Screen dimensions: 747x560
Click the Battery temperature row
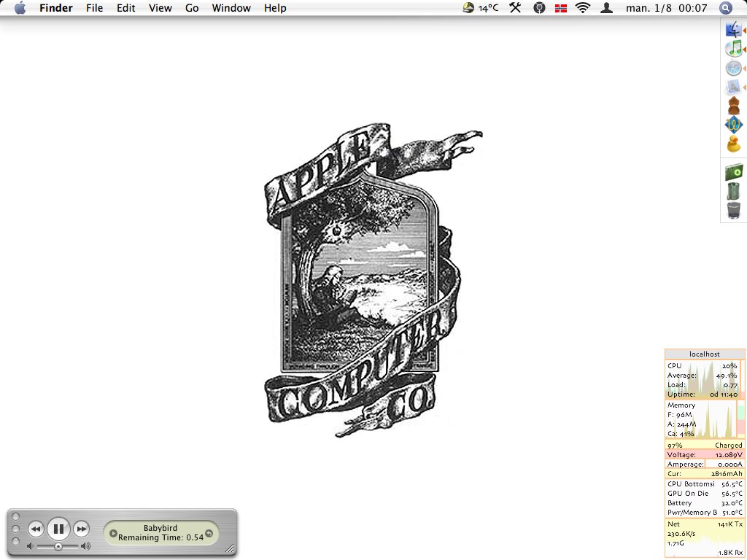[705, 503]
